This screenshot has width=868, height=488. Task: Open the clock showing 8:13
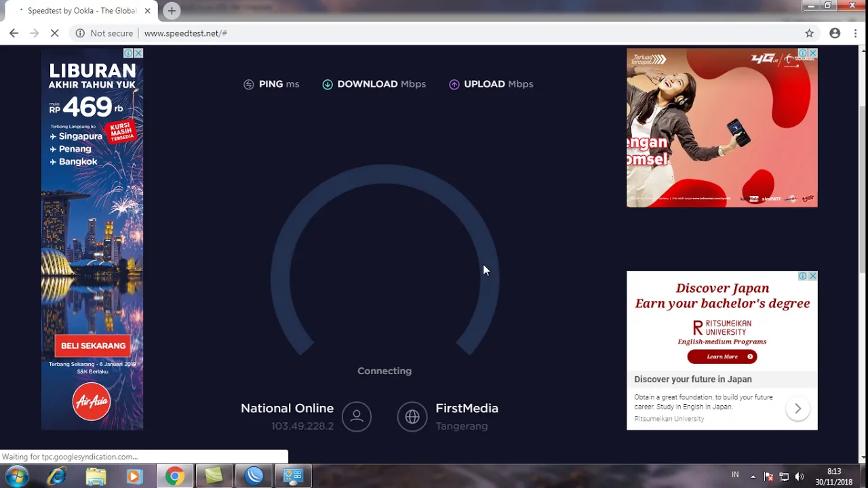click(x=834, y=476)
